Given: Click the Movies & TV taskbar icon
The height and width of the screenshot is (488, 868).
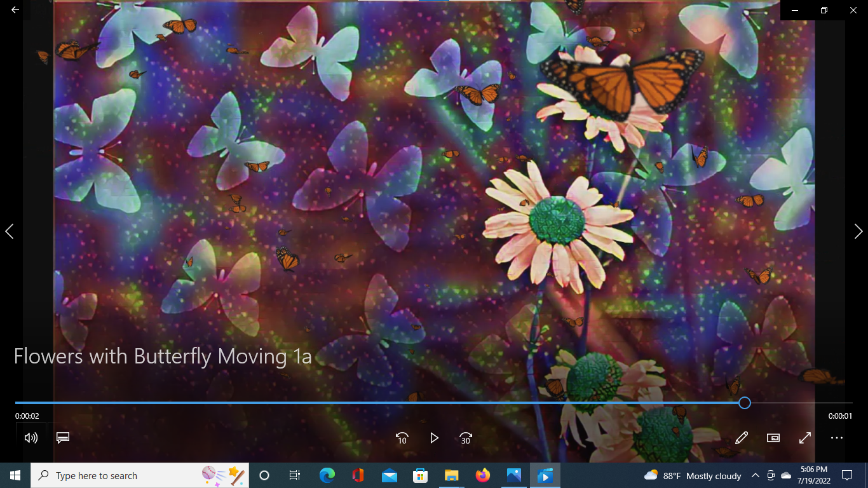Looking at the screenshot, I should (545, 475).
